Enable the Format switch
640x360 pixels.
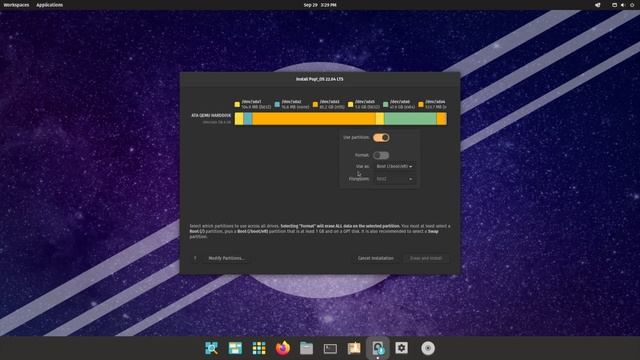pyautogui.click(x=381, y=155)
